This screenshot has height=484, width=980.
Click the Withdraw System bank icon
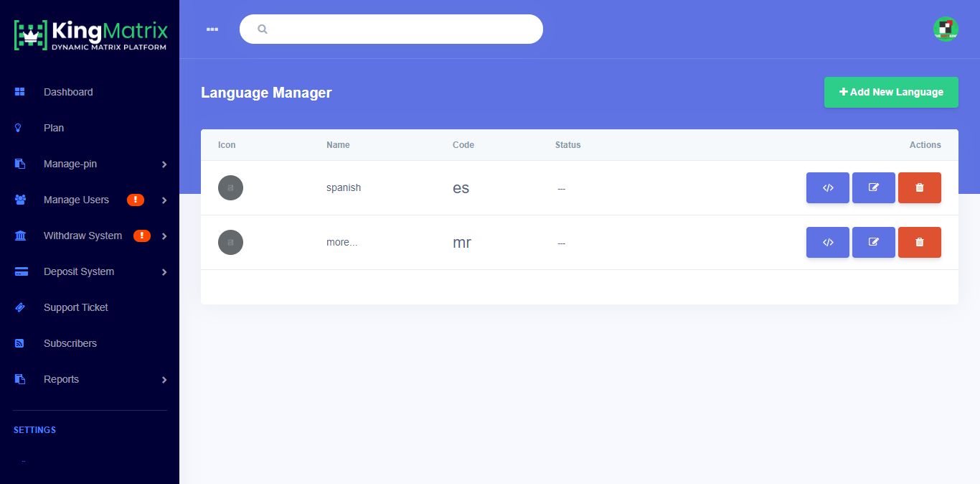(20, 236)
